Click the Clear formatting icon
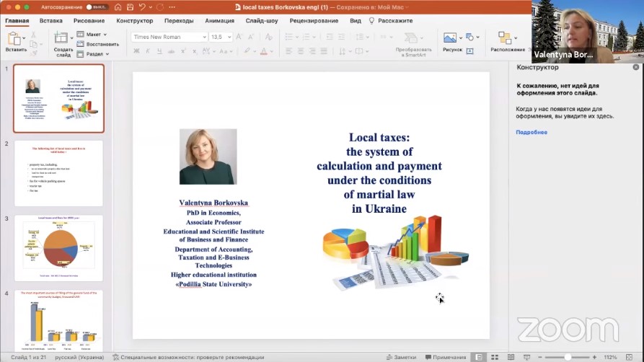The width and height of the screenshot is (644, 362). coord(268,37)
